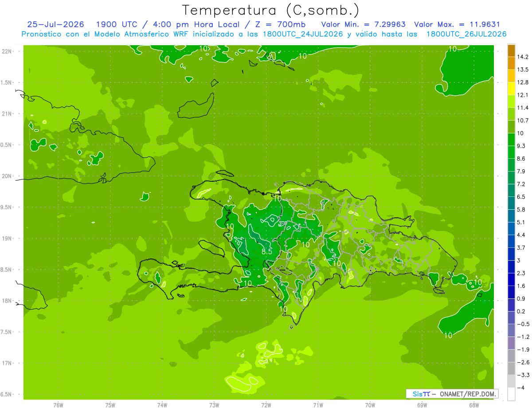Viewport: 532px width, 411px height.
Task: Click the "8.6" colorbar value
Action: pyautogui.click(x=521, y=159)
